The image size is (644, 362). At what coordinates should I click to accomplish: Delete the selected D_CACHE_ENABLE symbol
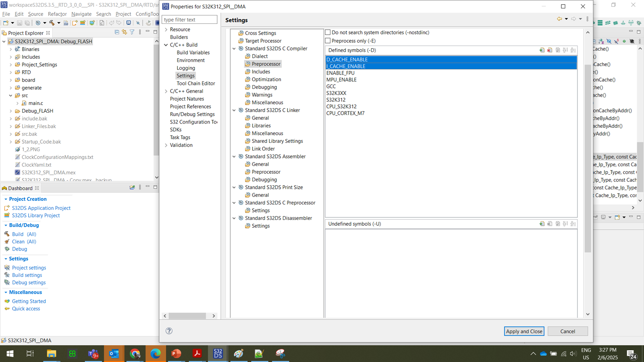(550, 50)
